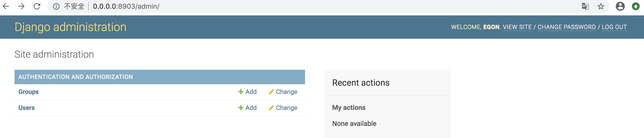Image resolution: width=644 pixels, height=138 pixels.
Task: Click the translate page icon
Action: (x=585, y=6)
